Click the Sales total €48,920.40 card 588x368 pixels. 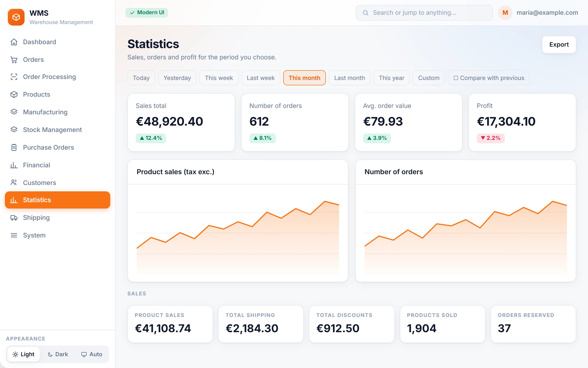(x=181, y=122)
